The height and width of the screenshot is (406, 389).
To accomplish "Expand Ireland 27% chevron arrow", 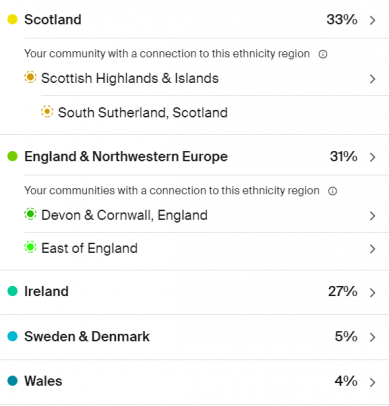I will click(x=372, y=293).
